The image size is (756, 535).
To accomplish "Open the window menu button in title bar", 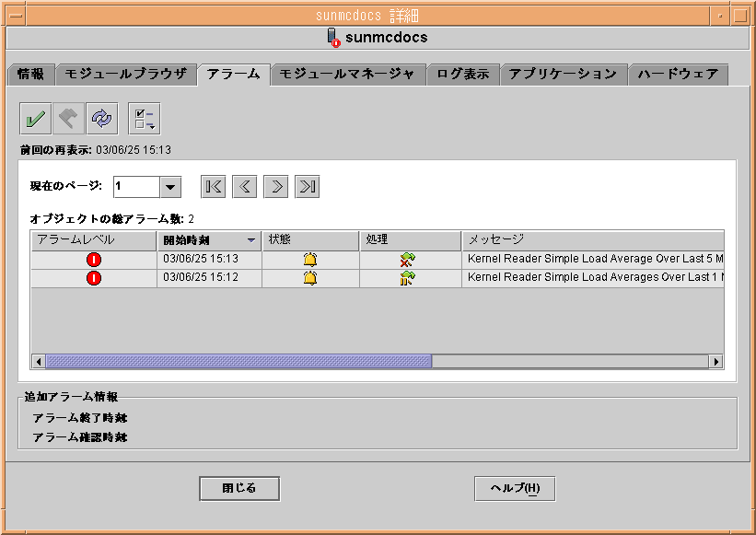I will point(16,16).
